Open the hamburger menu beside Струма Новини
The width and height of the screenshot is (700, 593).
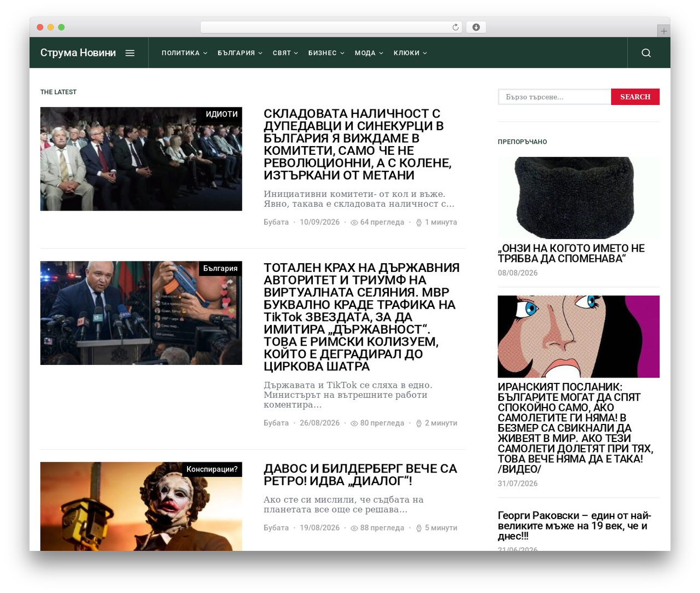(130, 53)
